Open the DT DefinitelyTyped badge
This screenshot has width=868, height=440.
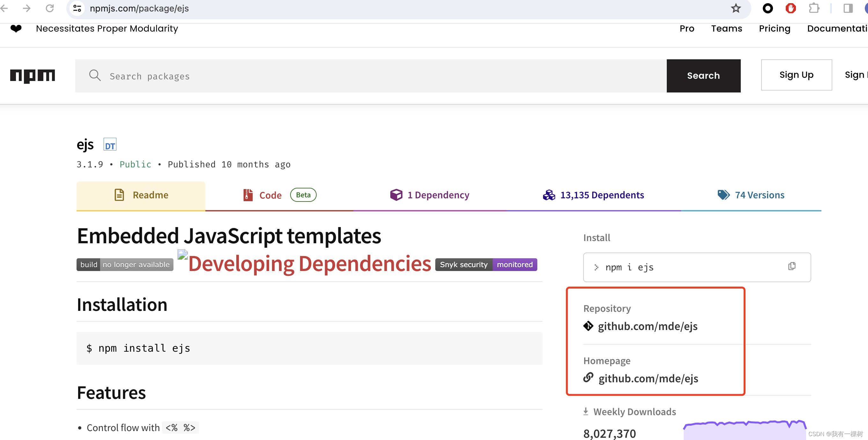[x=109, y=144]
